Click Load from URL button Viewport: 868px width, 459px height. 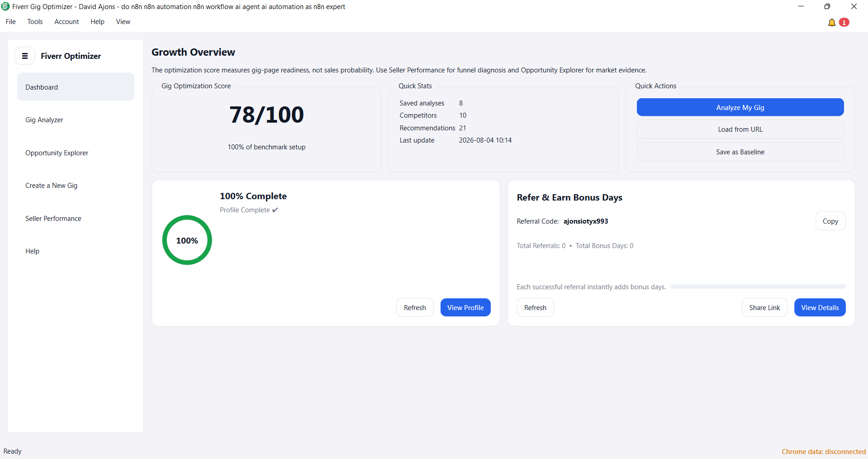[740, 129]
